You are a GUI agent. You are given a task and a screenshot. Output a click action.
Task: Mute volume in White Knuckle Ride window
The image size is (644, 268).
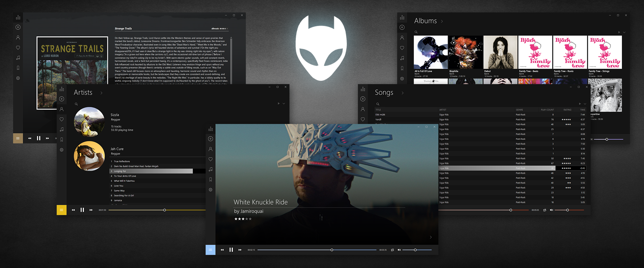[399, 250]
